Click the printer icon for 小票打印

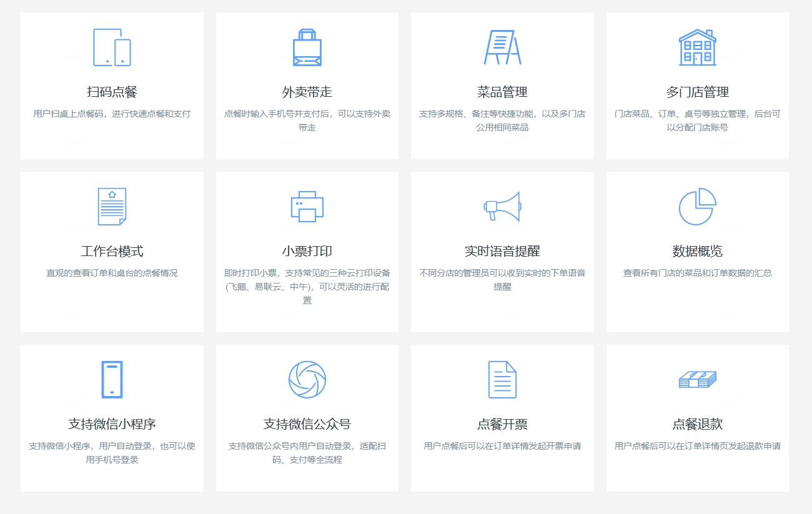(307, 207)
